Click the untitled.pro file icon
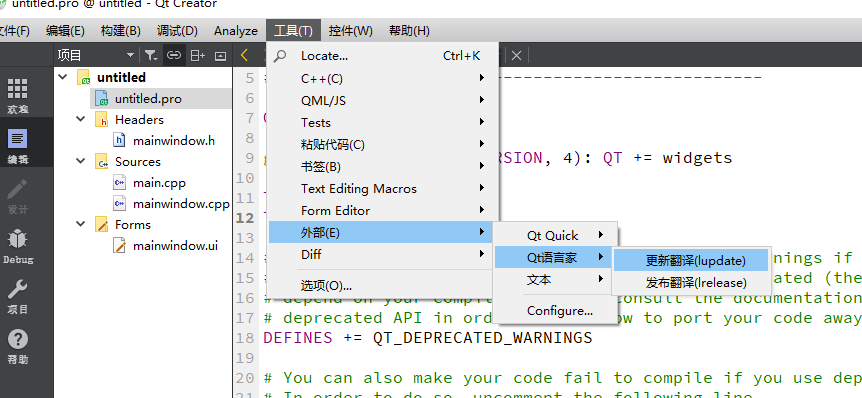Screen dimensions: 862x398 coord(102,98)
